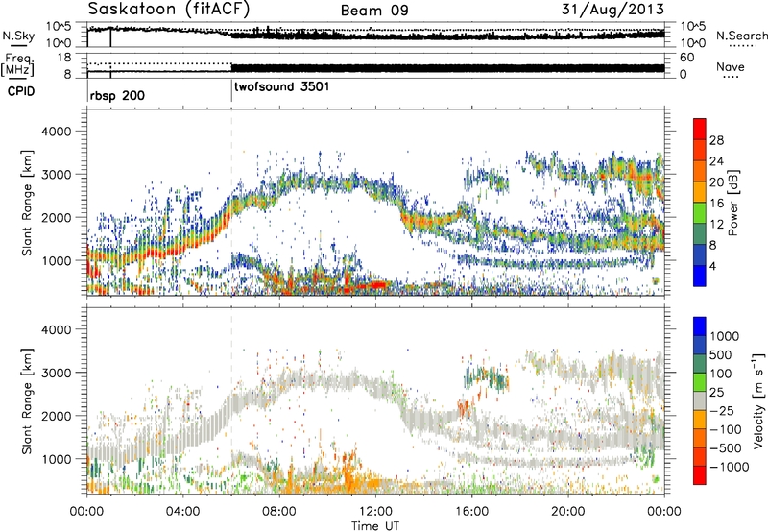Click the '18' tick on frequency axis
768x532 pixels.
click(64, 58)
